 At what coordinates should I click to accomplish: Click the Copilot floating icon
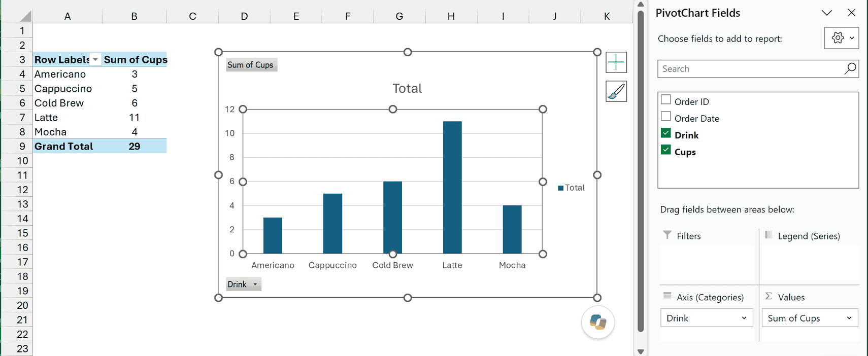[x=598, y=322]
